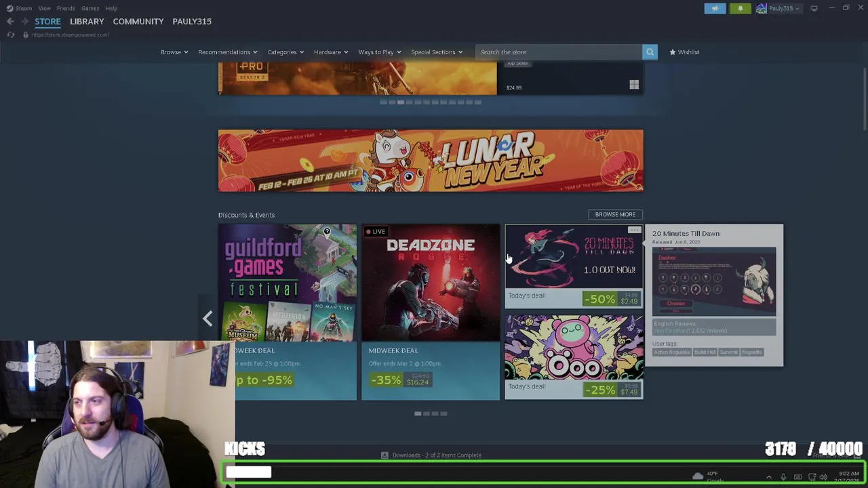This screenshot has height=488, width=868.
Task: Click the store URL address bar
Action: click(x=71, y=35)
